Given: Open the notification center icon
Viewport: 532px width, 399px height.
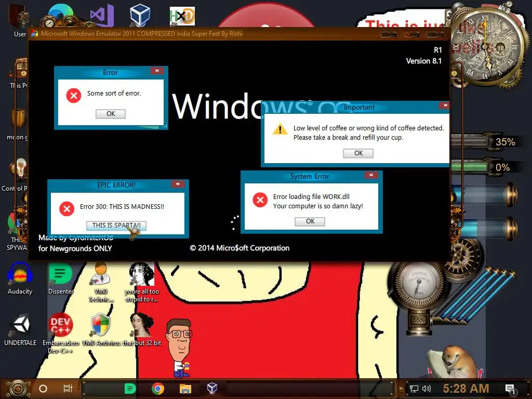Looking at the screenshot, I should [x=511, y=389].
